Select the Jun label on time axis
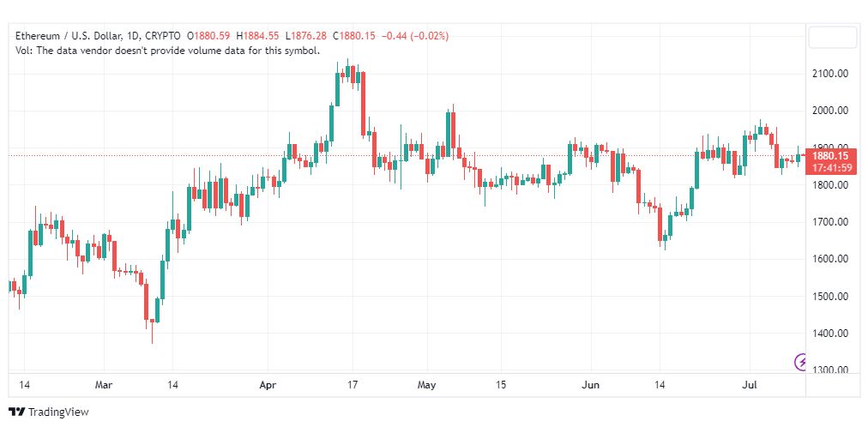Viewport: 868px width, 427px height. click(591, 384)
